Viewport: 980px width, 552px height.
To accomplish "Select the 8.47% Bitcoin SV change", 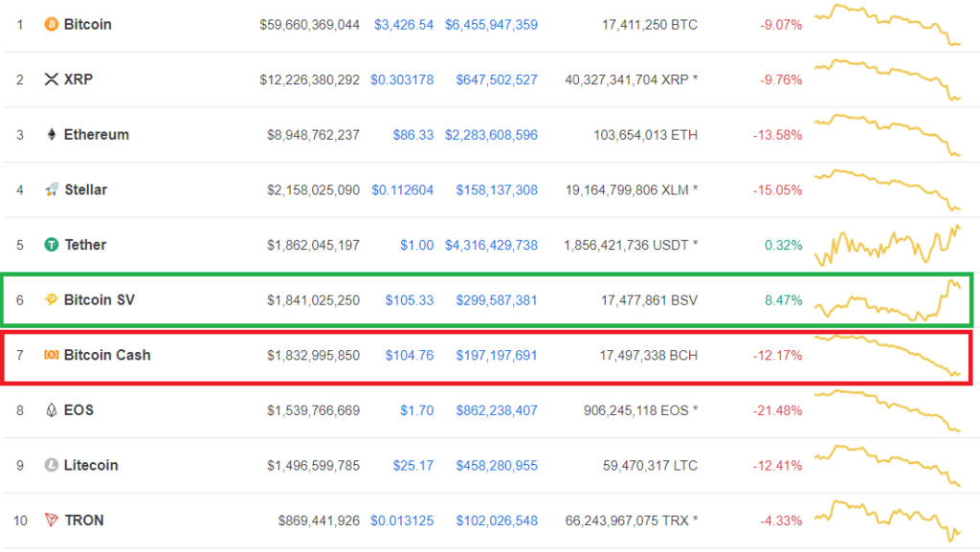I will 783,300.
